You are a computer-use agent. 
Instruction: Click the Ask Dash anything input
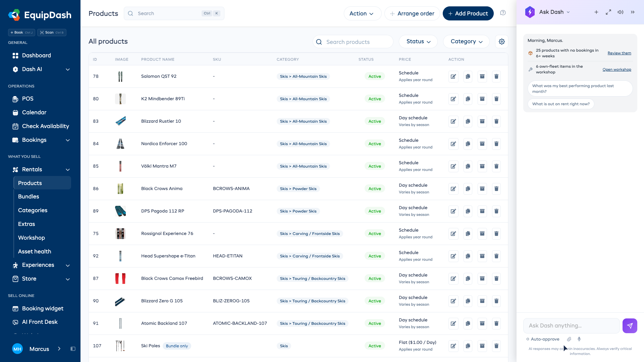[x=571, y=326]
